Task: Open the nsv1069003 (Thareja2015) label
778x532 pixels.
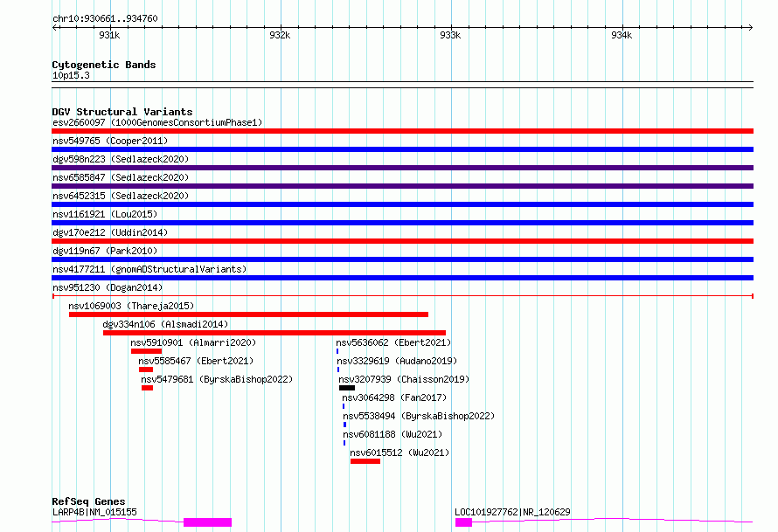Action: (x=131, y=306)
